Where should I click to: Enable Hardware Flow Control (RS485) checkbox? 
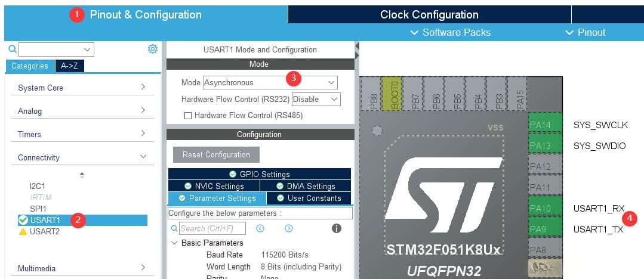tap(187, 116)
